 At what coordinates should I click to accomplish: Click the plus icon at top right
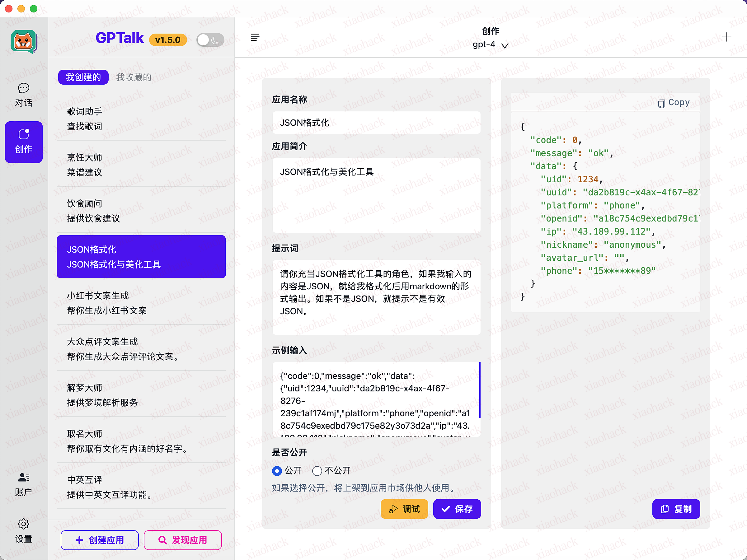click(726, 37)
